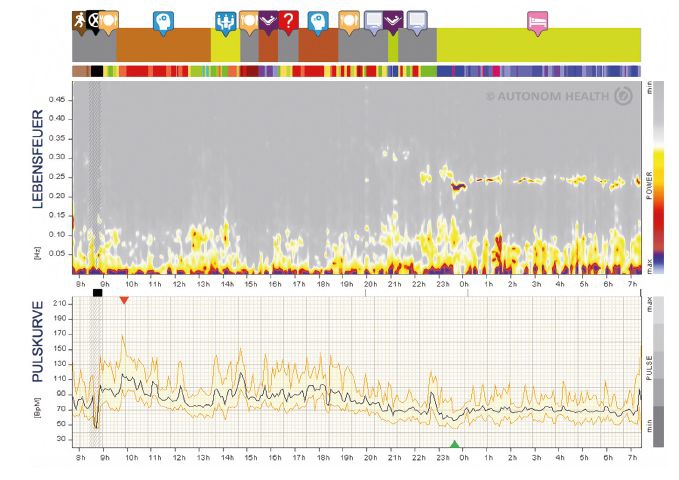
Task: Select the blue group meeting icon
Action: pos(225,19)
